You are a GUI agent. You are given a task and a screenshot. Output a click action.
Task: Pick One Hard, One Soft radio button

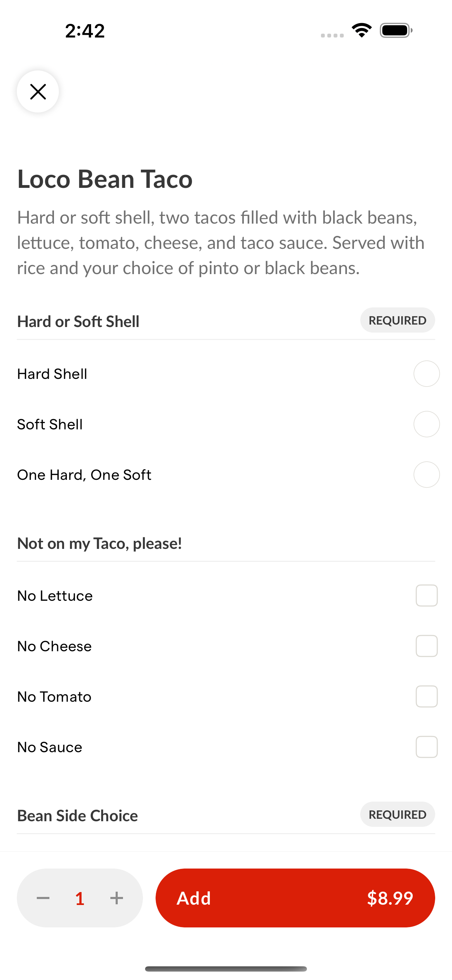pos(426,475)
